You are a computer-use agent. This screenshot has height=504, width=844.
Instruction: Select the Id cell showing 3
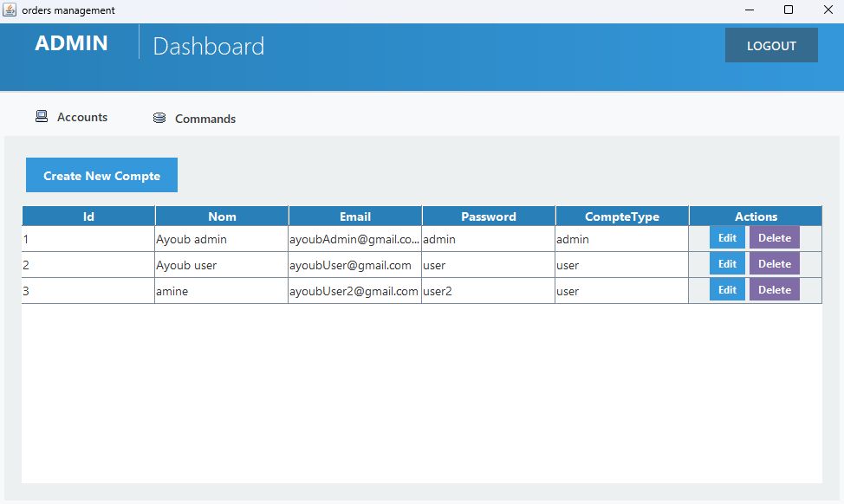pos(88,290)
